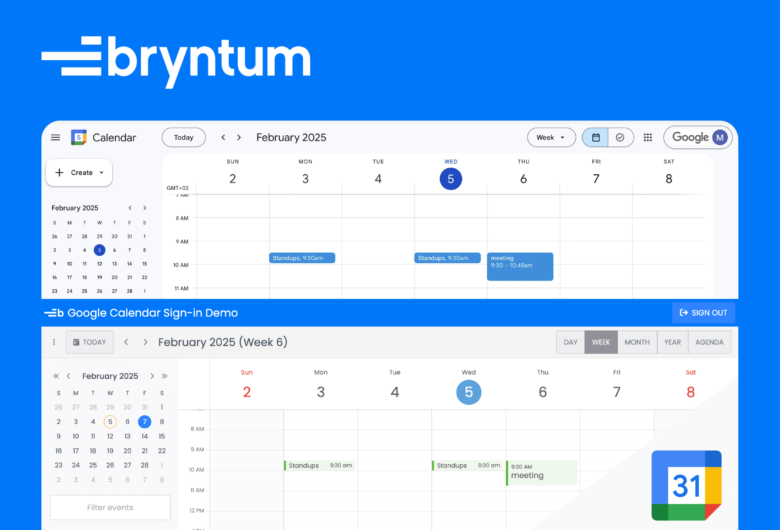Select Thursday 6 header in Google Calendar
780x530 pixels.
pos(523,179)
